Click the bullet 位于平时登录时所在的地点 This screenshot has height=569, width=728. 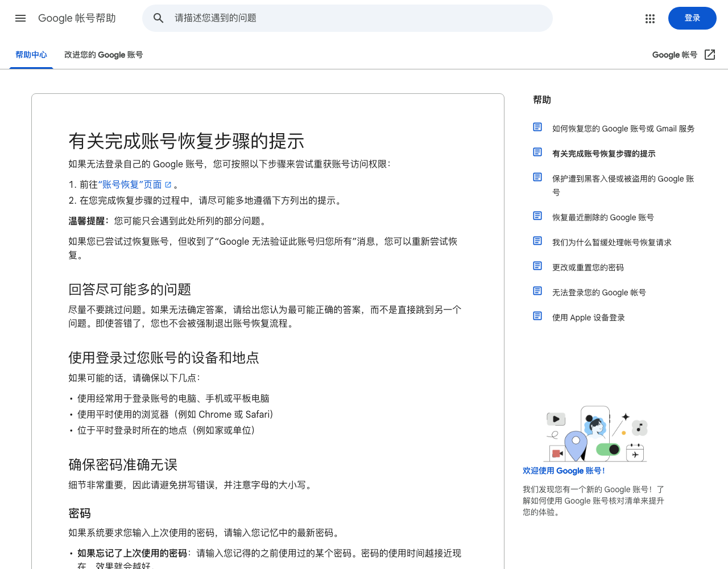[168, 430]
